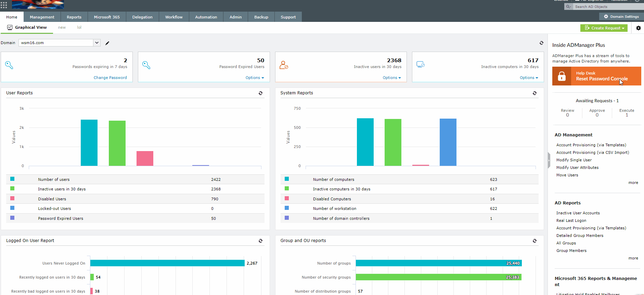Open the Reports tab
The image size is (644, 295).
click(74, 17)
